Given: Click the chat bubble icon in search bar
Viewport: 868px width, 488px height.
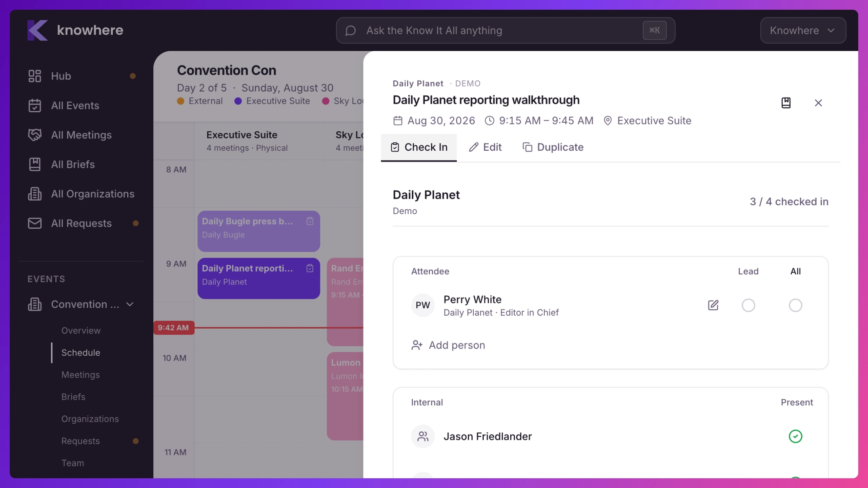Looking at the screenshot, I should tap(350, 30).
